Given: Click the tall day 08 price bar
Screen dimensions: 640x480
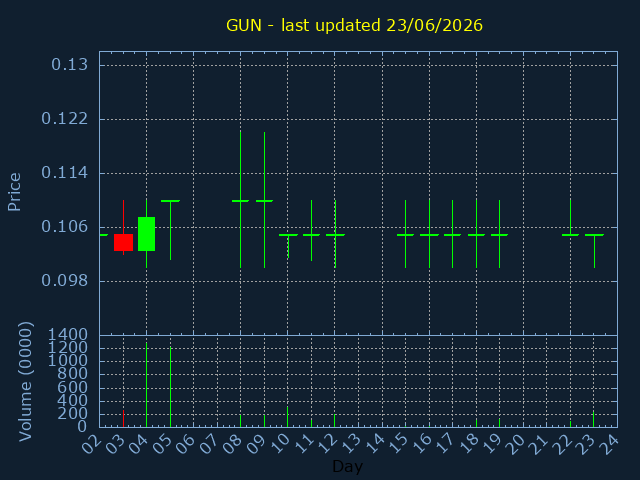Looking at the screenshot, I should click(x=240, y=199).
